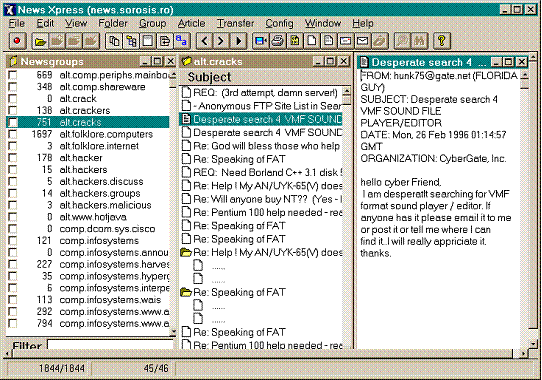The width and height of the screenshot is (542, 380).
Task: Click Newsgroups list scroll-down arrow
Action: (173, 332)
